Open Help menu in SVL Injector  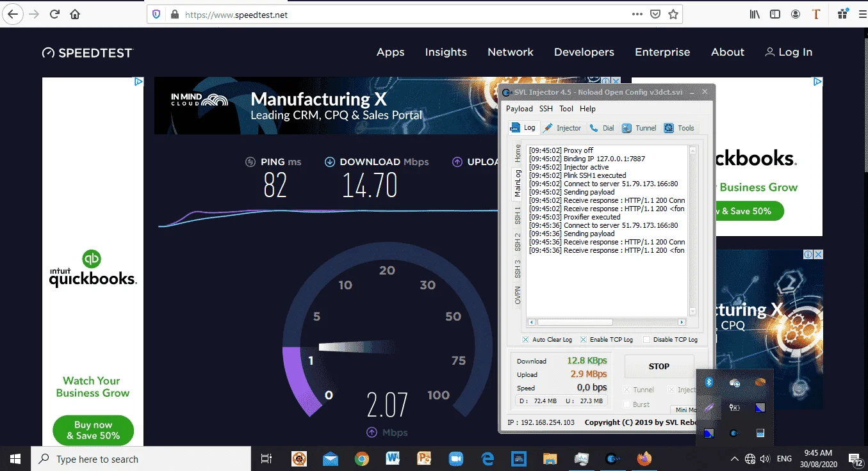[x=587, y=109]
